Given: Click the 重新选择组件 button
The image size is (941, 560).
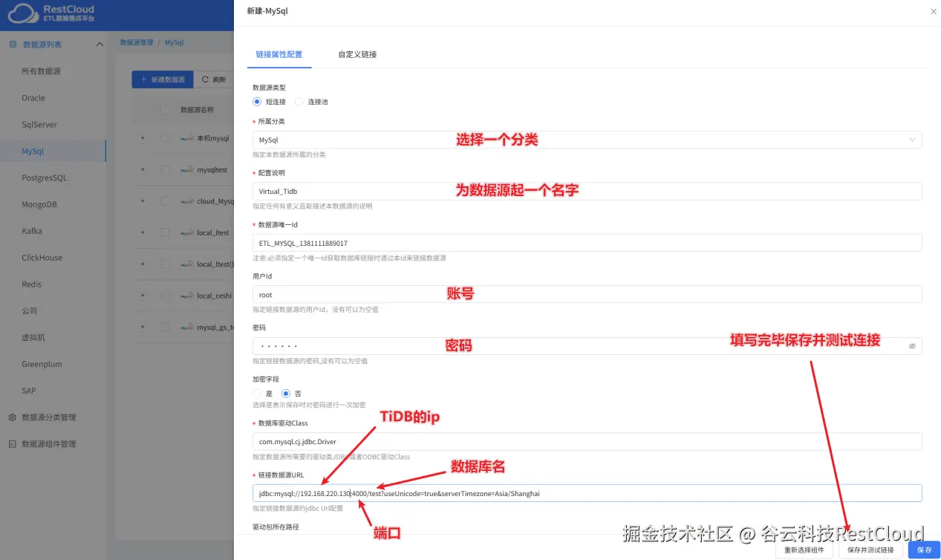Looking at the screenshot, I should tap(804, 550).
